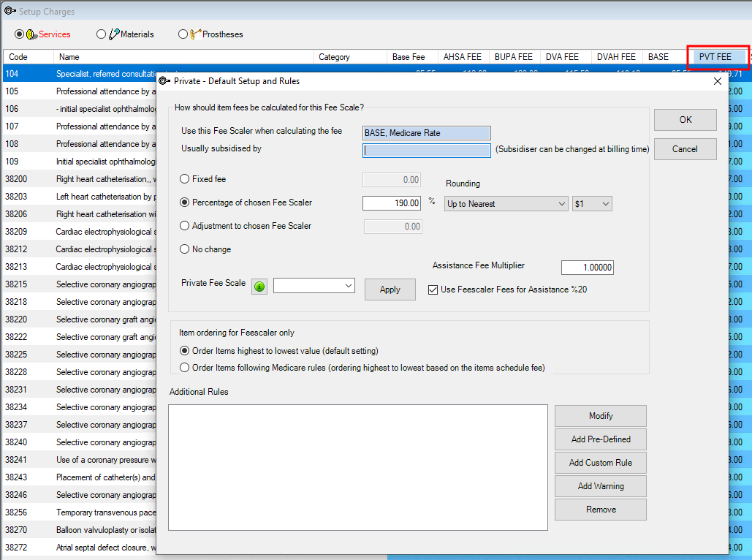This screenshot has height=560, width=752.
Task: Select item code 109 Initial specialist row
Action: 80,162
